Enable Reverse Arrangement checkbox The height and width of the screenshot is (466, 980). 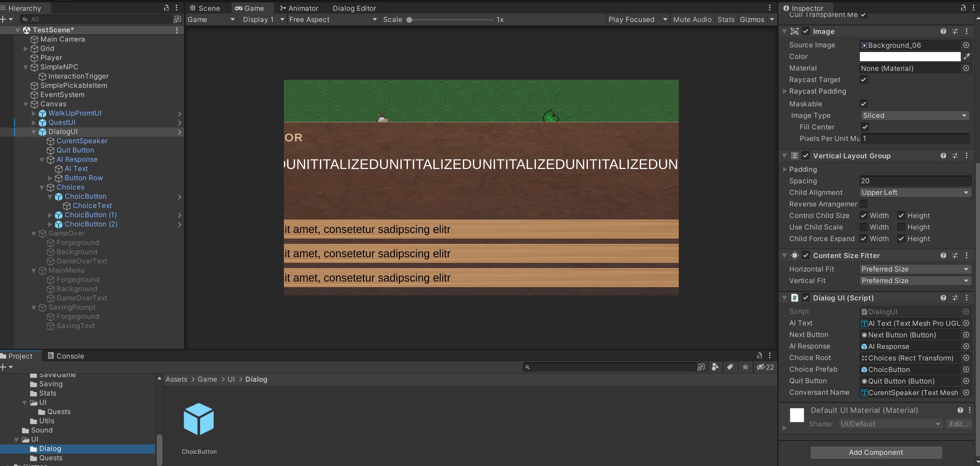863,204
